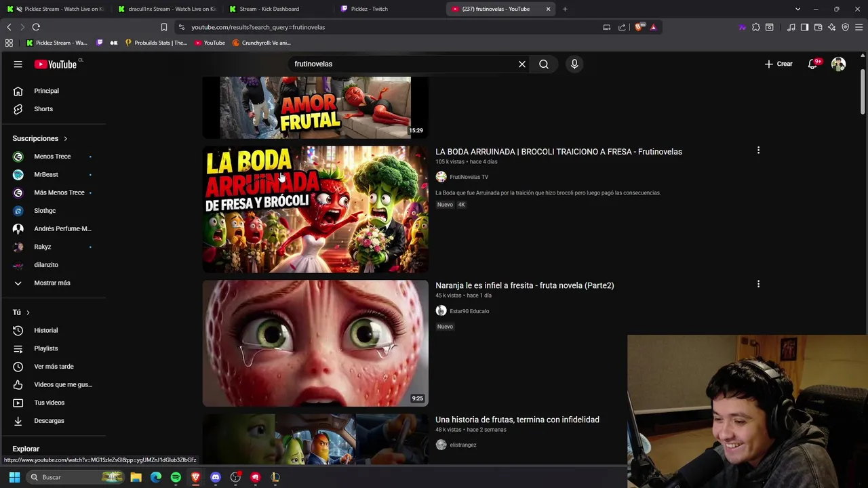This screenshot has height=488, width=868.
Task: Open the browser extensions puzzle icon
Action: (755, 27)
